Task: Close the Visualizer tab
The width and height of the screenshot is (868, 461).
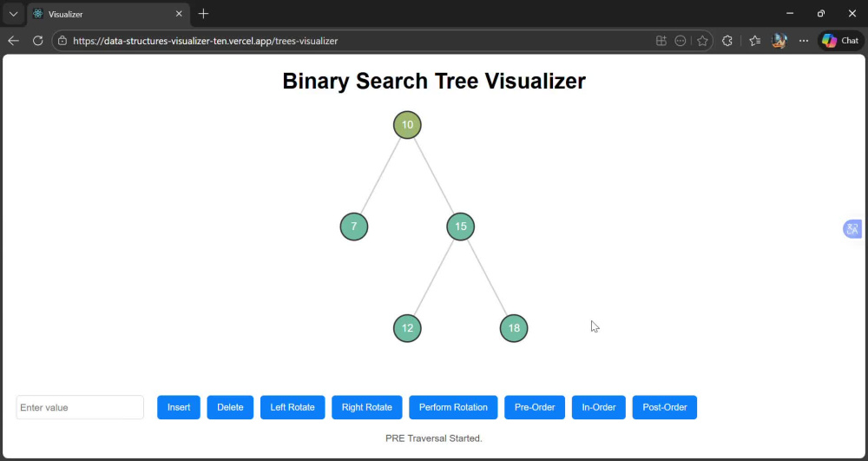Action: (x=179, y=14)
